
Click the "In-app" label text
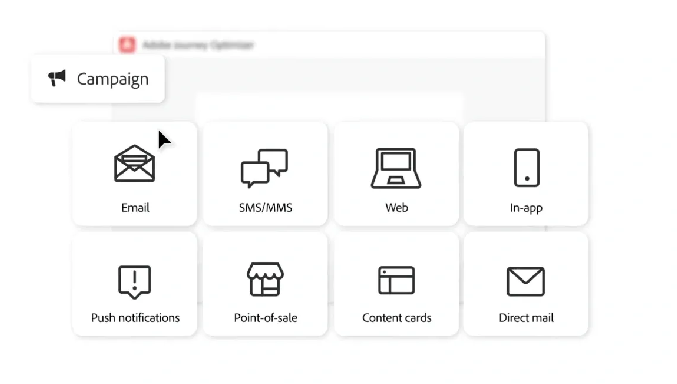(526, 208)
